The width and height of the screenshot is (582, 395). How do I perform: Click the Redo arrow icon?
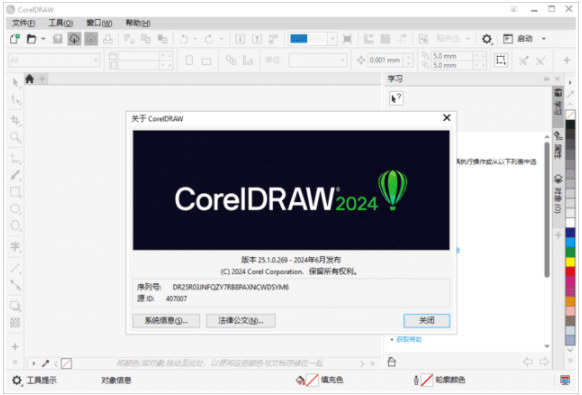pyautogui.click(x=209, y=39)
